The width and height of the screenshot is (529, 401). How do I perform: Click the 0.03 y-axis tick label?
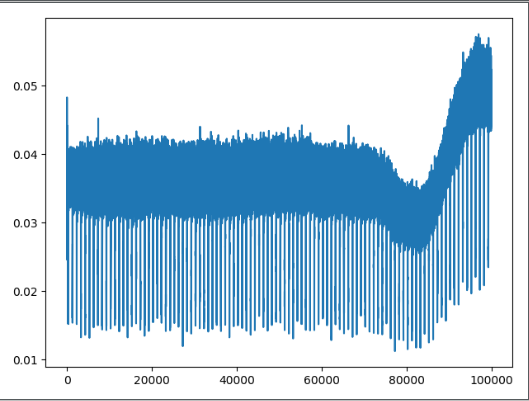point(25,223)
